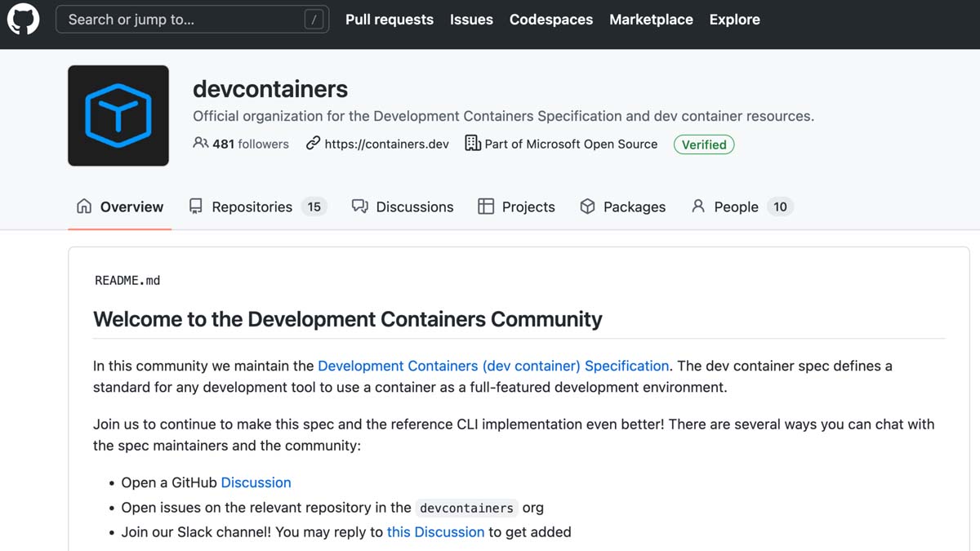Click the repo icon in Repositories tab
Viewport: 980px width, 551px height.
195,207
